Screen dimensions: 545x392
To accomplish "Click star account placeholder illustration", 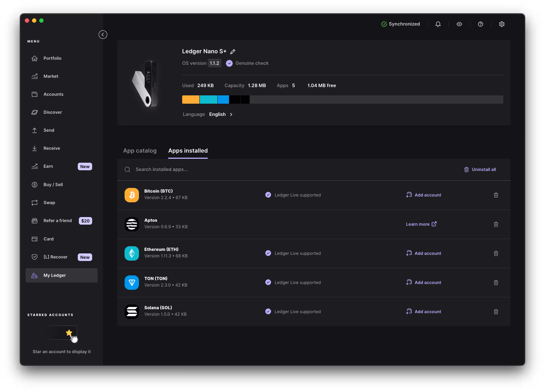I will pos(62,333).
